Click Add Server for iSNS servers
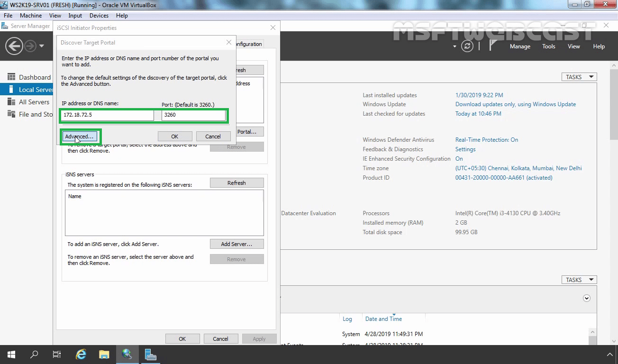This screenshot has height=364, width=618. coord(236,244)
